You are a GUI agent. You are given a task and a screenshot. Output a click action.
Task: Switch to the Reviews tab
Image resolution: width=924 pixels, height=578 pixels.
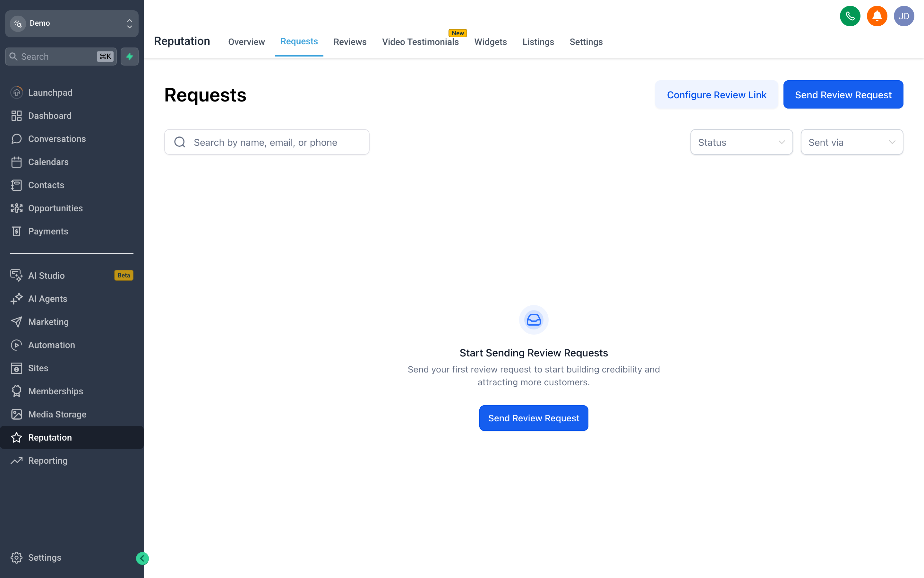(350, 42)
